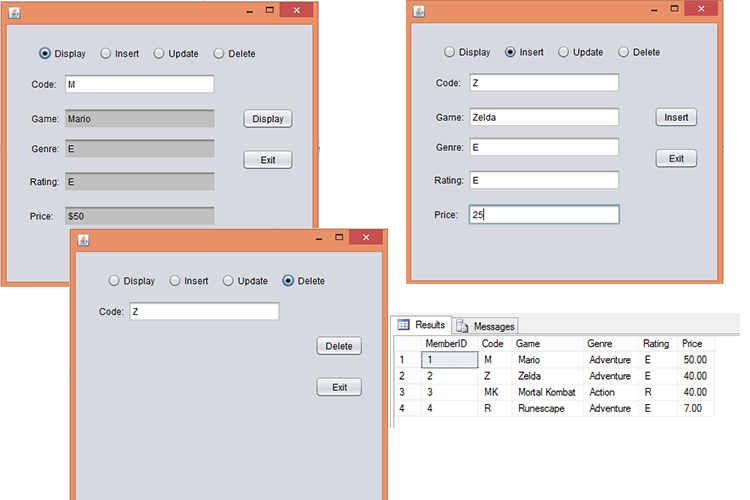750x500 pixels.
Task: Click the Game column header in results
Action: tap(547, 344)
